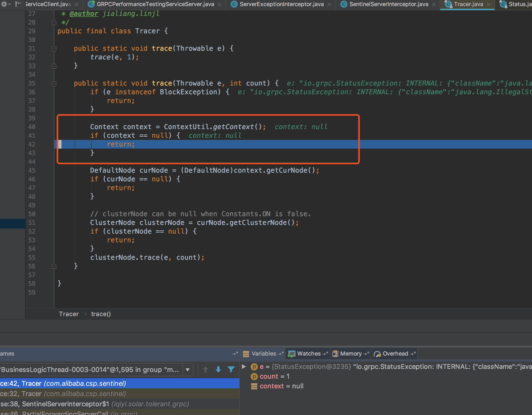Click the pin icon beside Overhead tab

click(413, 354)
